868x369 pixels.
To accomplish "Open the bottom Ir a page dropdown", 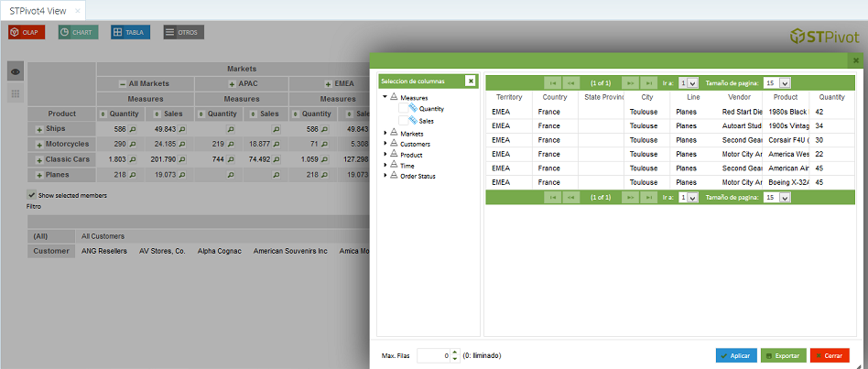I will pyautogui.click(x=691, y=198).
